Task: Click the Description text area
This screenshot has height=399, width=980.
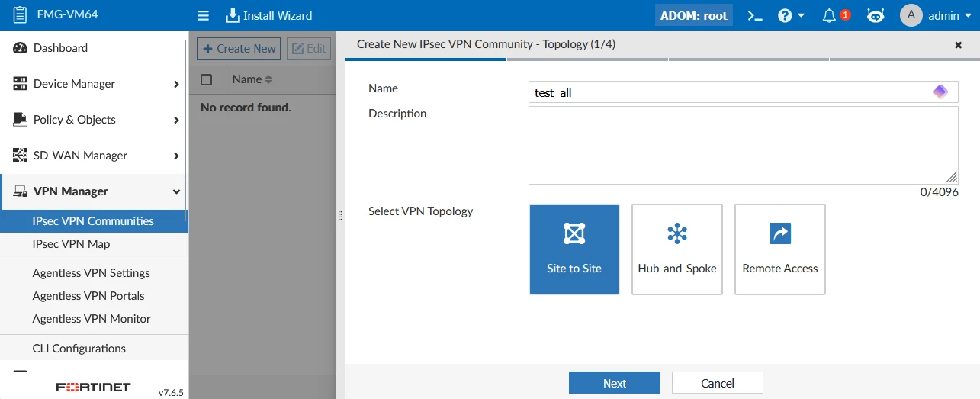Action: point(744,145)
